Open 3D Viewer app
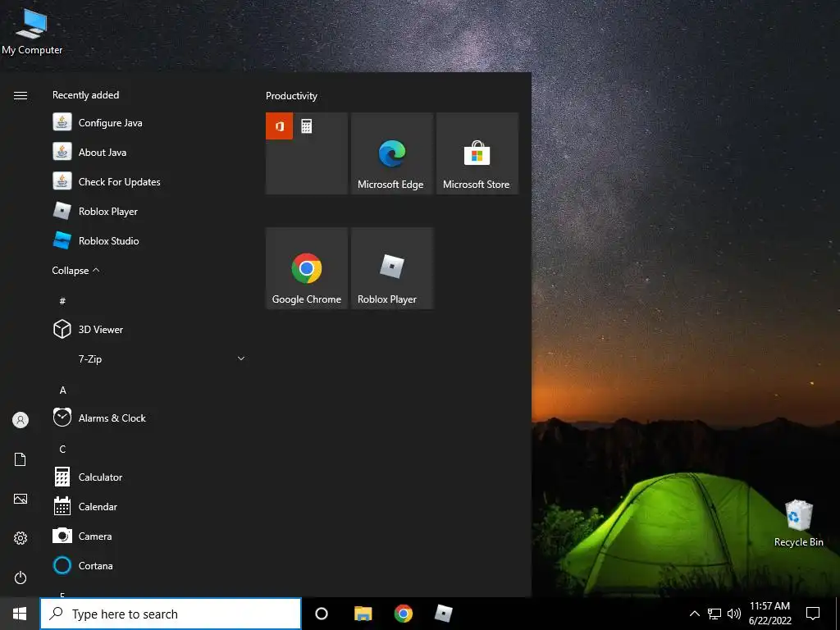Image resolution: width=840 pixels, height=630 pixels. coord(148,329)
